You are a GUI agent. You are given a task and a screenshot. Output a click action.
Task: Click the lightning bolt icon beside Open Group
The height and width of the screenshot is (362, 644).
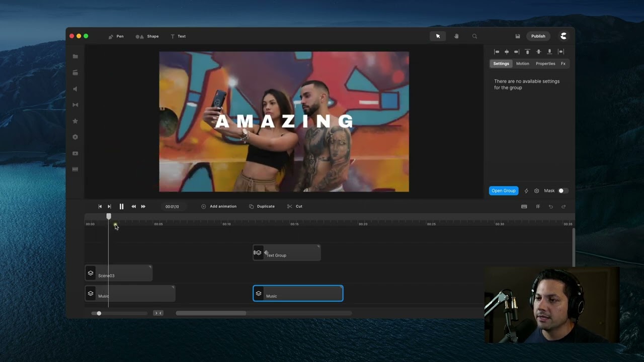point(526,191)
